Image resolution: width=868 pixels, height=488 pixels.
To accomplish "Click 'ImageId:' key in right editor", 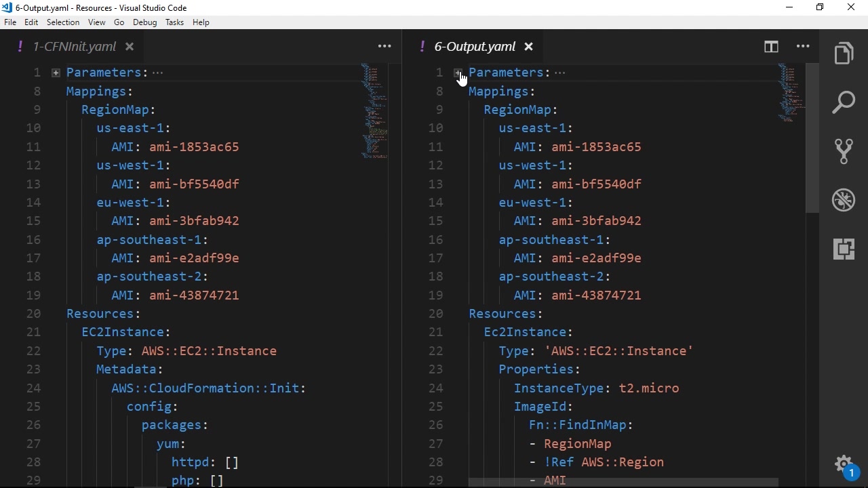I will pyautogui.click(x=544, y=407).
